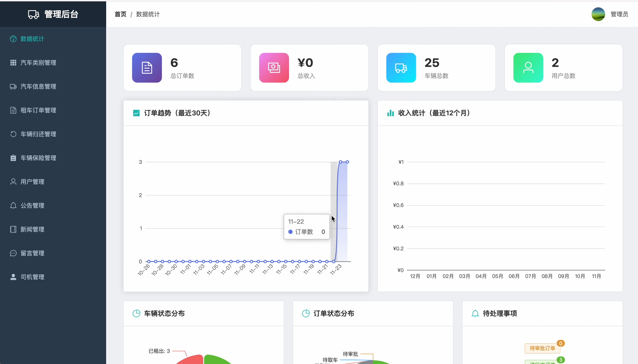Click the bar chart icon beside 收入统计
This screenshot has width=638, height=364.
tap(390, 113)
